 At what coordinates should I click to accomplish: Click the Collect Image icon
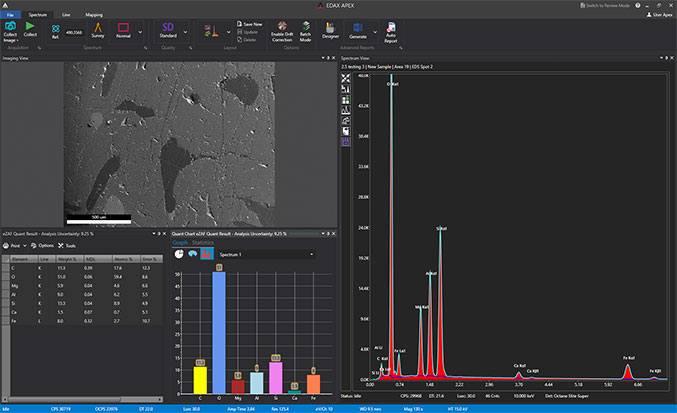[x=10, y=31]
